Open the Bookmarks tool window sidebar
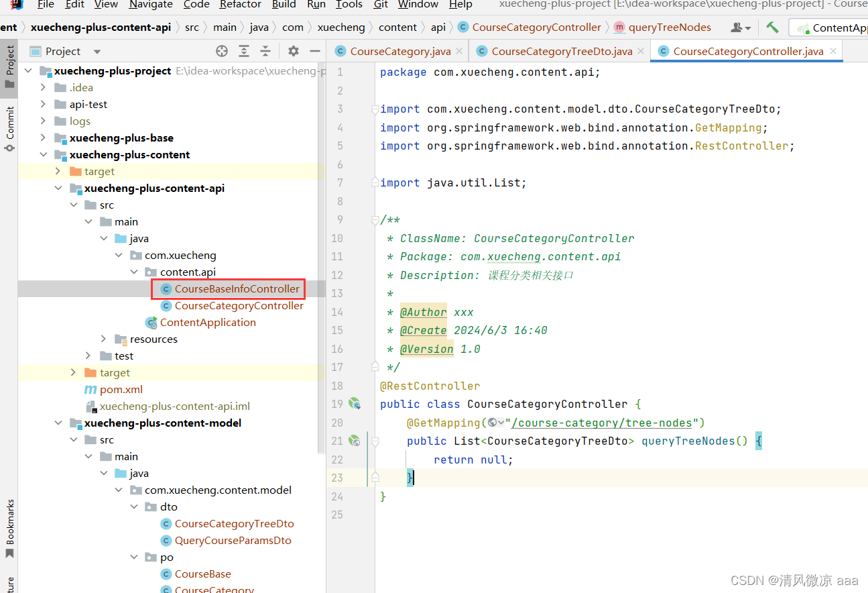This screenshot has height=593, width=868. tap(9, 528)
